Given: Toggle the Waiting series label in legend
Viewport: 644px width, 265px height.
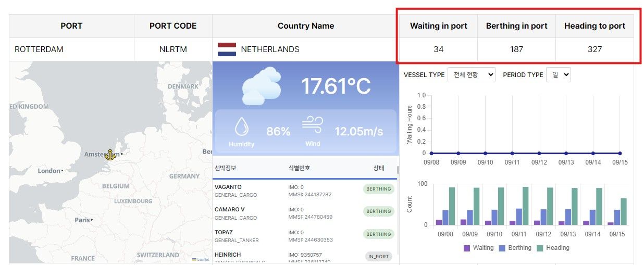Looking at the screenshot, I should (x=483, y=248).
